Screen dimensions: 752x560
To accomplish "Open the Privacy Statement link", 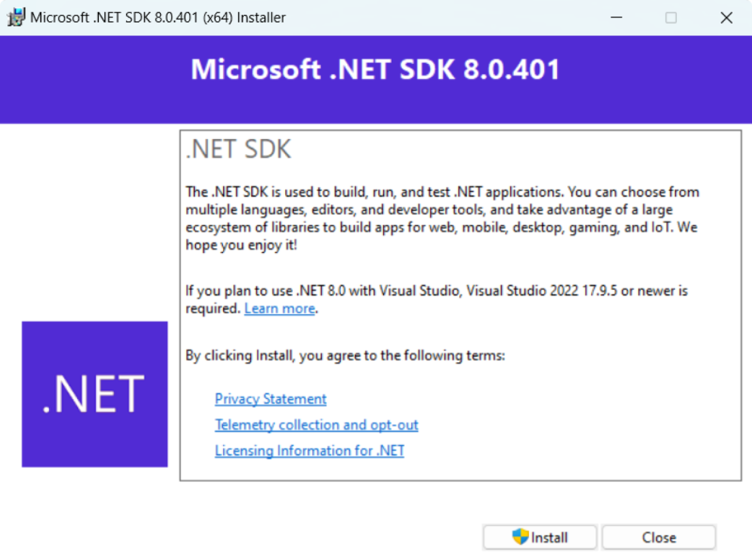I will coord(271,399).
